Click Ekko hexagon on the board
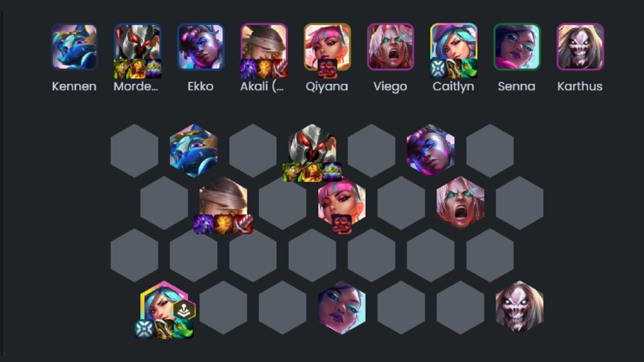The width and height of the screenshot is (644, 362). (430, 150)
